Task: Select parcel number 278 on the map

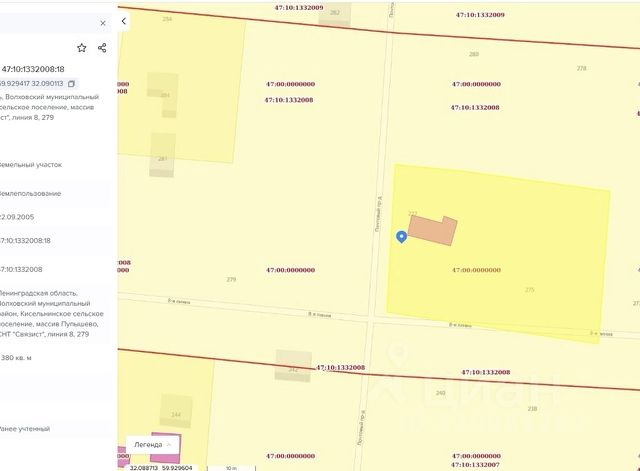Action: 582,68
